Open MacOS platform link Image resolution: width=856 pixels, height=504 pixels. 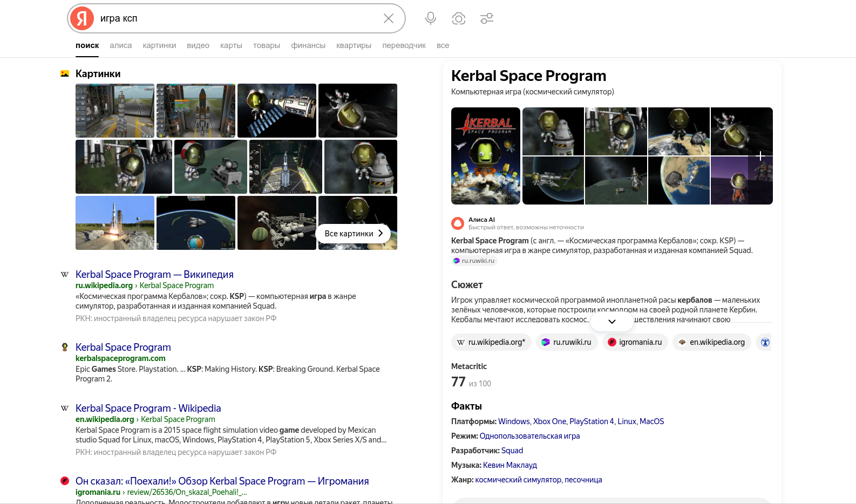(x=652, y=421)
